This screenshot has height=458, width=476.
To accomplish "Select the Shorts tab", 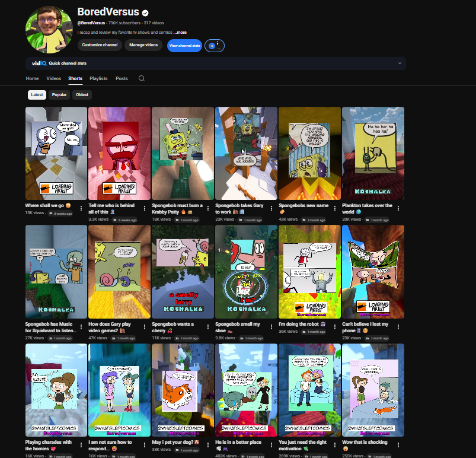I will point(75,78).
